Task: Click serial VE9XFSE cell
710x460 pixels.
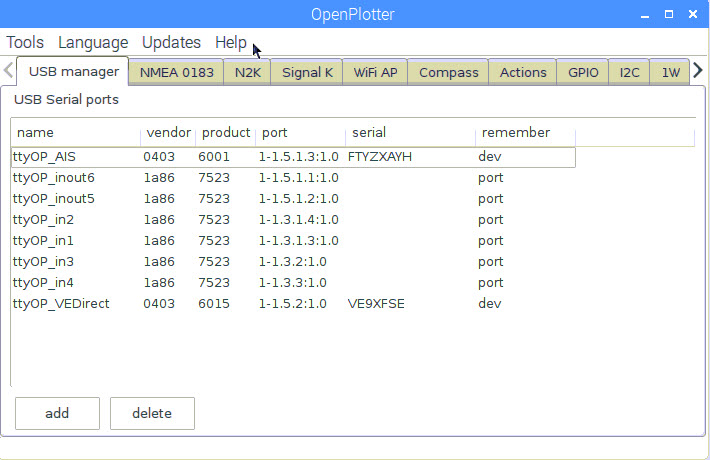Action: (376, 303)
